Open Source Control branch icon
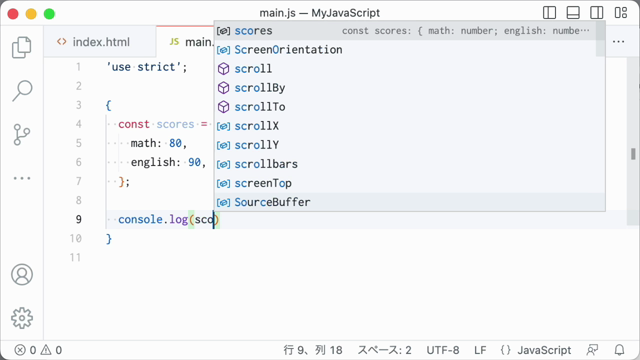640x360 pixels. click(22, 135)
